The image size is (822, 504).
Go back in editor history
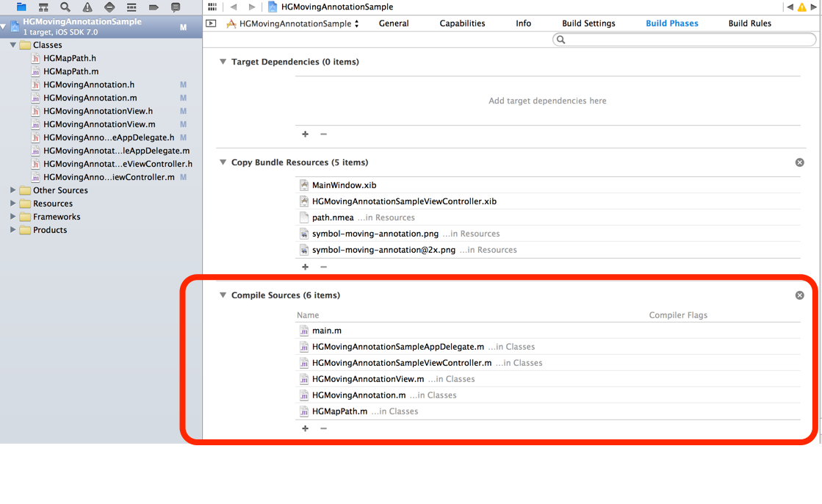[234, 7]
